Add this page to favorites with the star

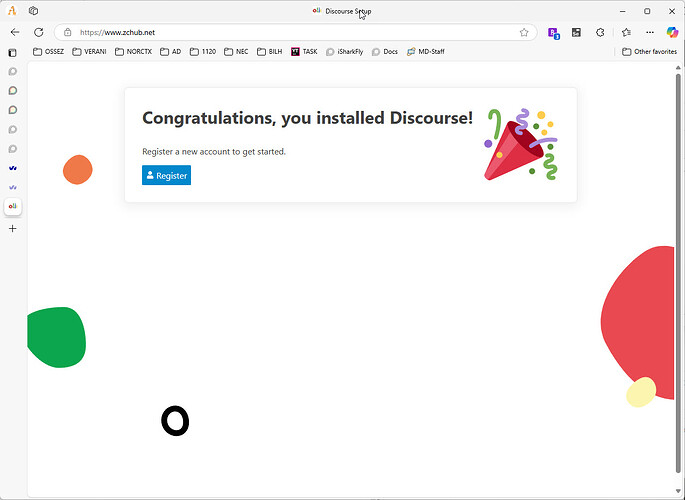(x=524, y=32)
